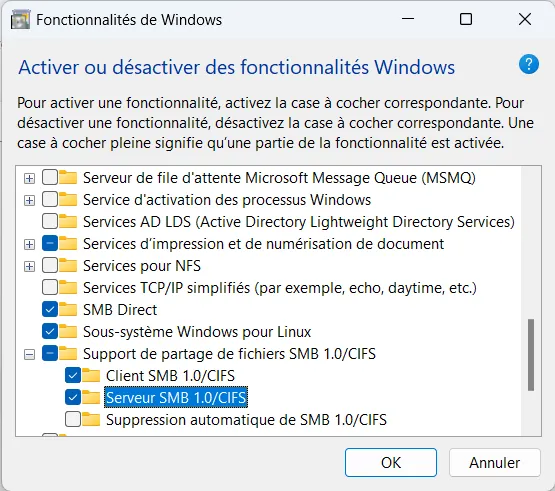Click the SMB Direct folder icon
Image resolution: width=555 pixels, height=491 pixels.
point(68,309)
